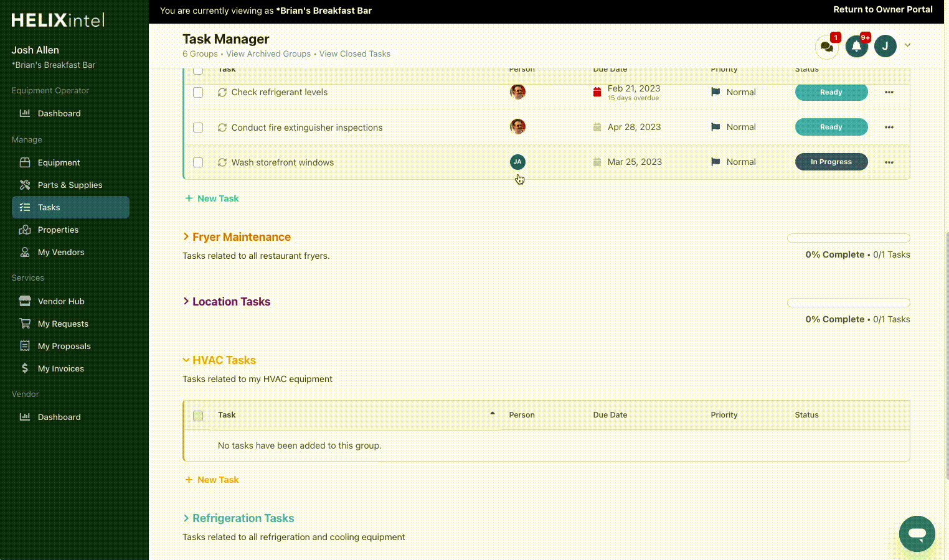
Task: Click the Dashboard chart icon under Equipment Operator
Action: coord(25,113)
